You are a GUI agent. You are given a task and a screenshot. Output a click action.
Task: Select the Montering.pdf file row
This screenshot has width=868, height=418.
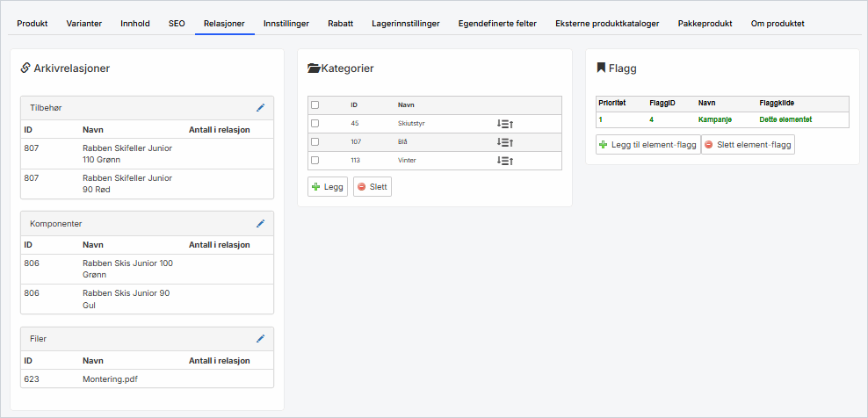[x=110, y=379]
